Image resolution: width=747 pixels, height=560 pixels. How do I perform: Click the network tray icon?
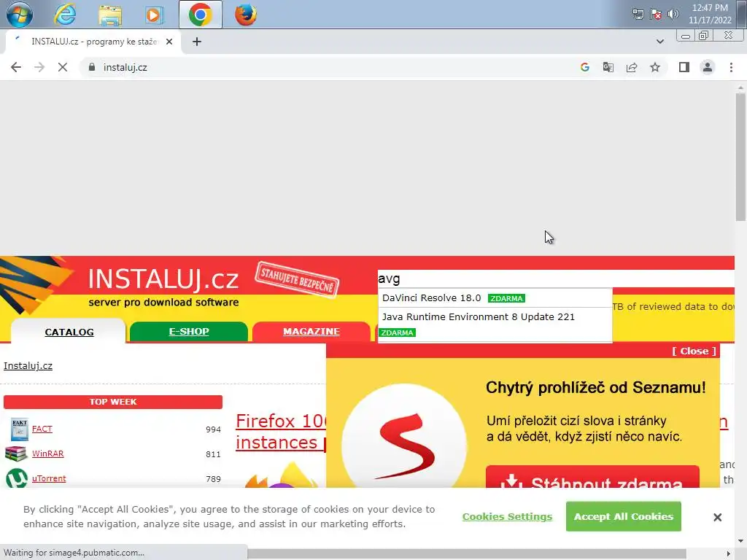pyautogui.click(x=638, y=14)
